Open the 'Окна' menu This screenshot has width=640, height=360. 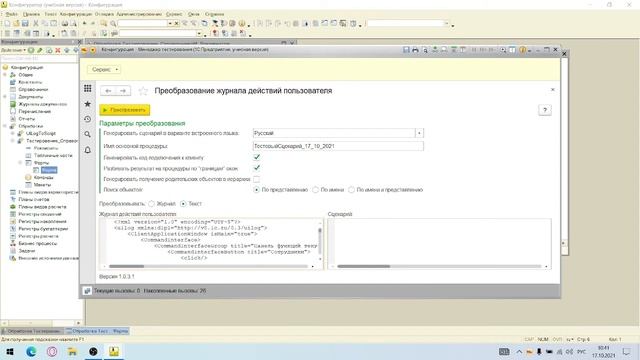(x=193, y=14)
